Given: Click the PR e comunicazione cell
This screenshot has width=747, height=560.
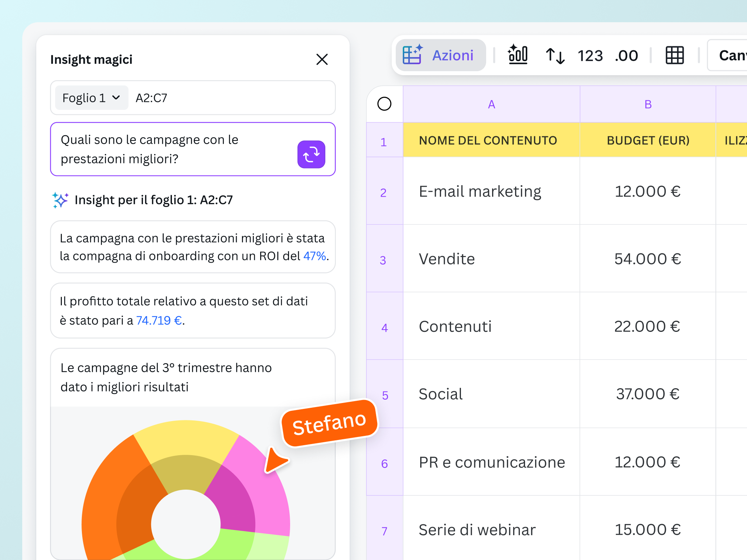Looking at the screenshot, I should (x=491, y=462).
